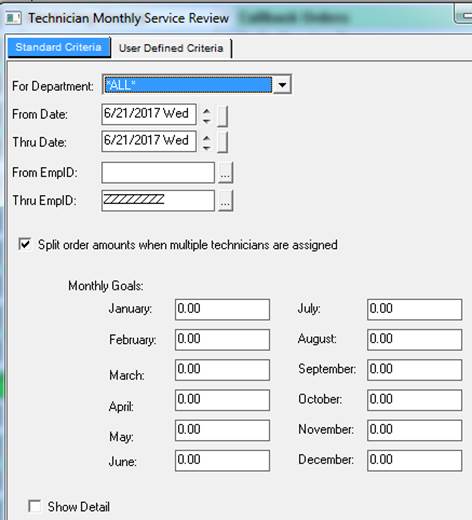Viewport: 472px width, 520px height.
Task: Click the For Department label
Action: [x=53, y=86]
